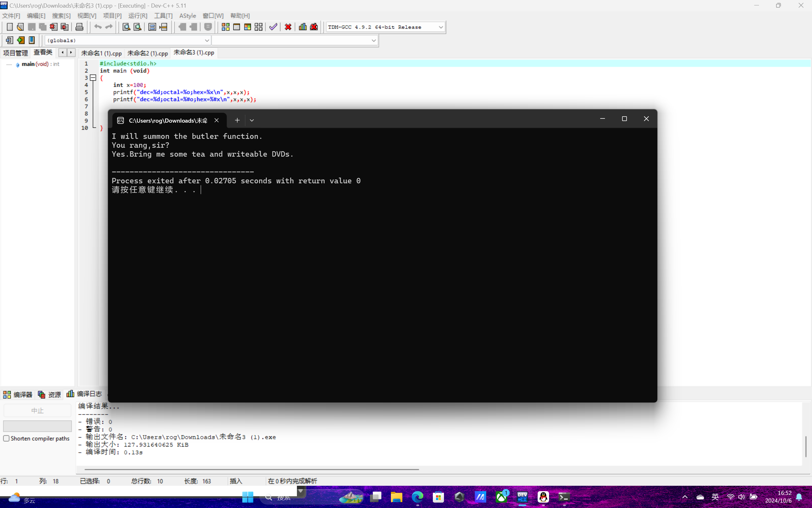Open the 运行[R] menu
Screen dimensions: 812x508
(138, 16)
